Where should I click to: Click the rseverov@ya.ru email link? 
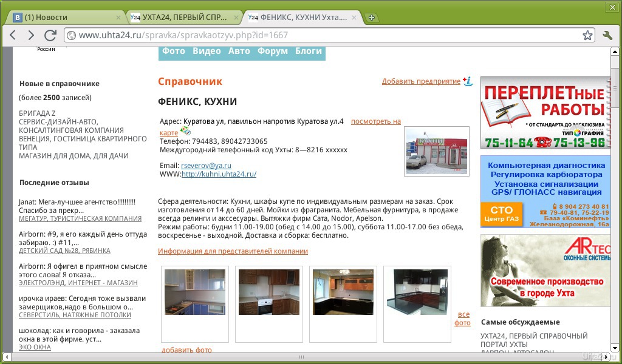[206, 166]
